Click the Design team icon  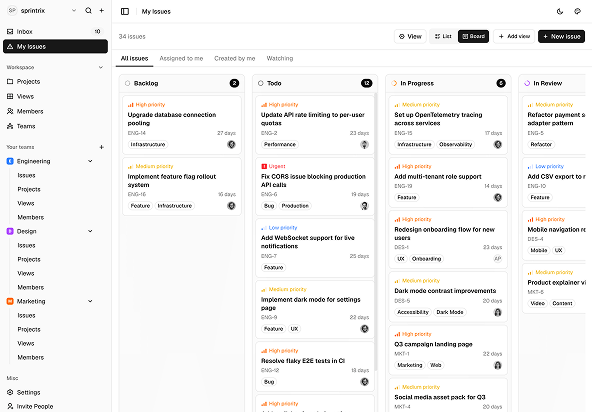10,231
